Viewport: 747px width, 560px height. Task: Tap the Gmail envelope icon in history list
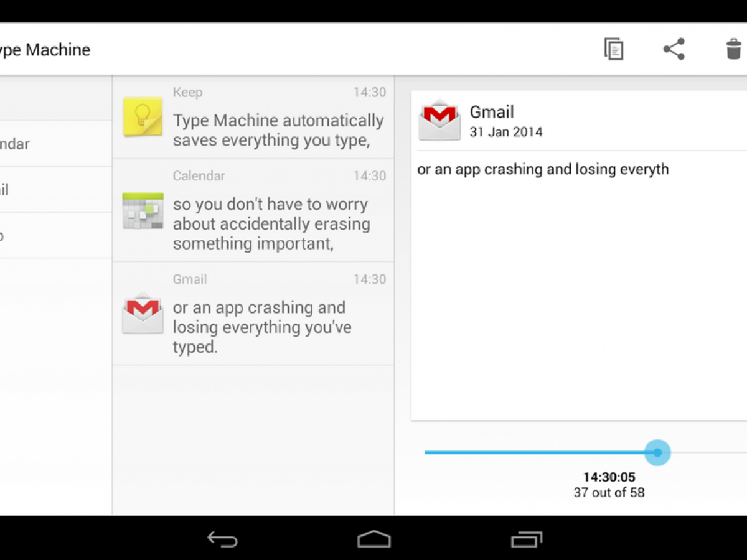[143, 313]
